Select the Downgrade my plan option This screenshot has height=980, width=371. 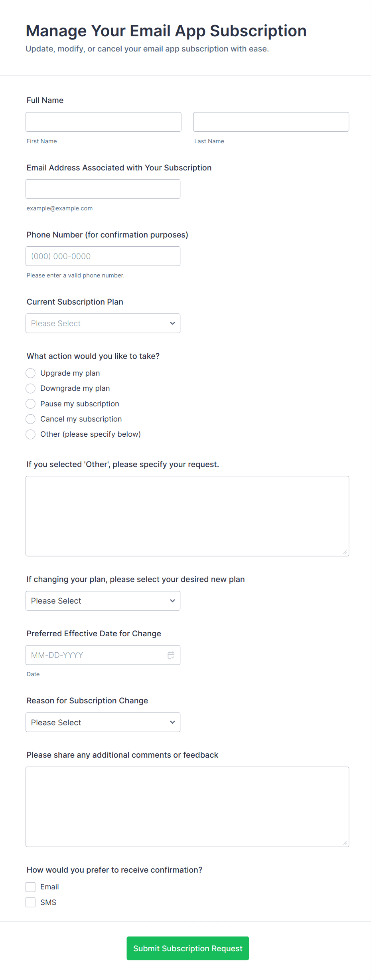click(31, 388)
